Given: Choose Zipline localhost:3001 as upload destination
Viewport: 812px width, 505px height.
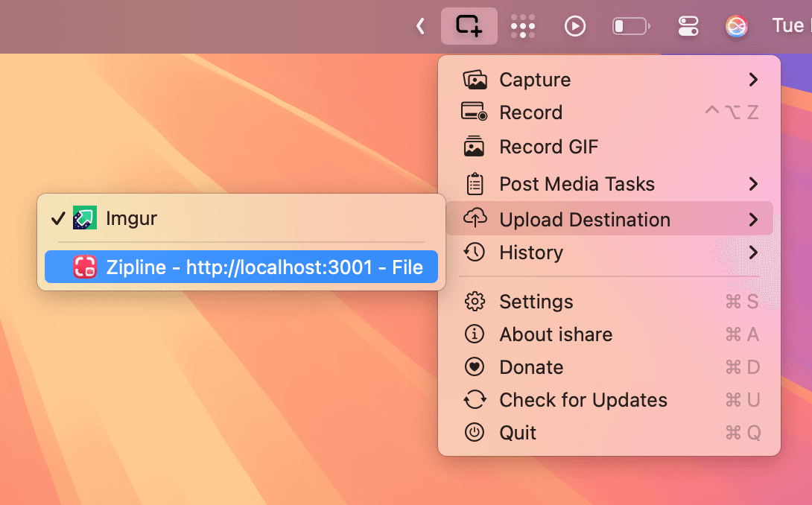Looking at the screenshot, I should click(264, 267).
